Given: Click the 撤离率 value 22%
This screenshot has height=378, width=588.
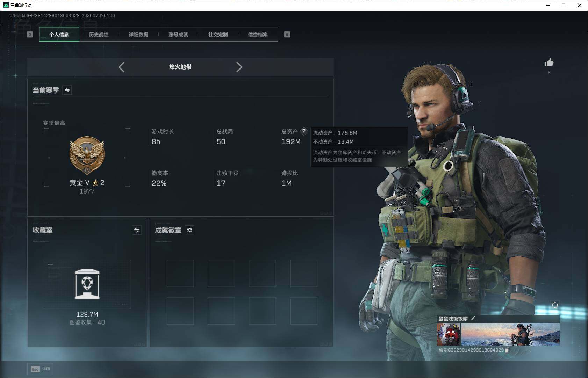Looking at the screenshot, I should (x=159, y=183).
